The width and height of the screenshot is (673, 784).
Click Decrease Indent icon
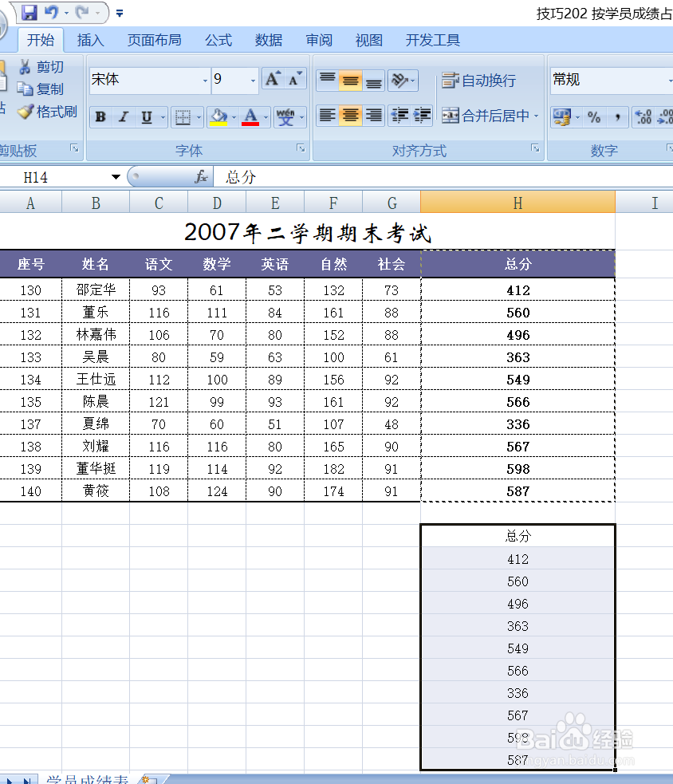(399, 116)
